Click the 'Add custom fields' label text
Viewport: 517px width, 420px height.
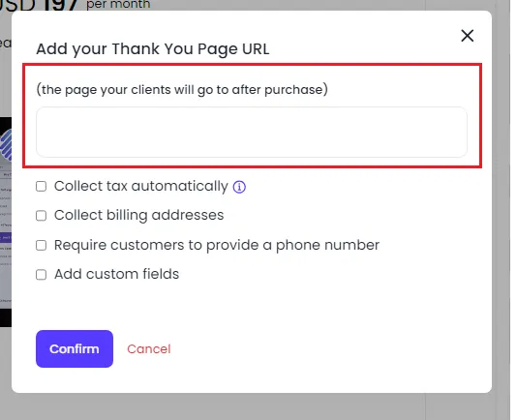click(116, 274)
